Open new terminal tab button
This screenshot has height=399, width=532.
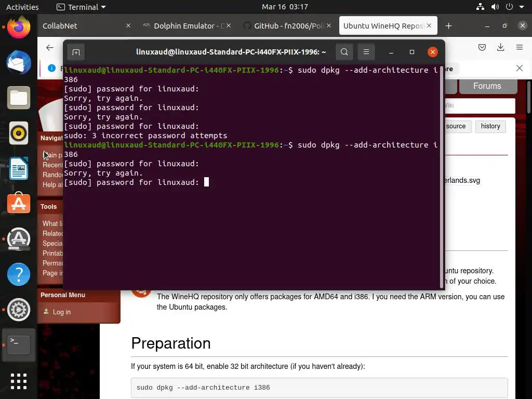76,52
